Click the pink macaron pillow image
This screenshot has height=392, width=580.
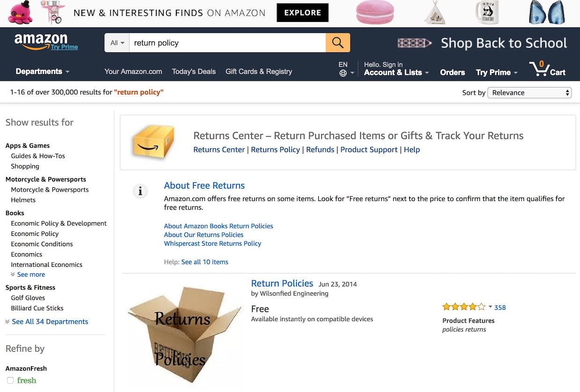tap(375, 13)
